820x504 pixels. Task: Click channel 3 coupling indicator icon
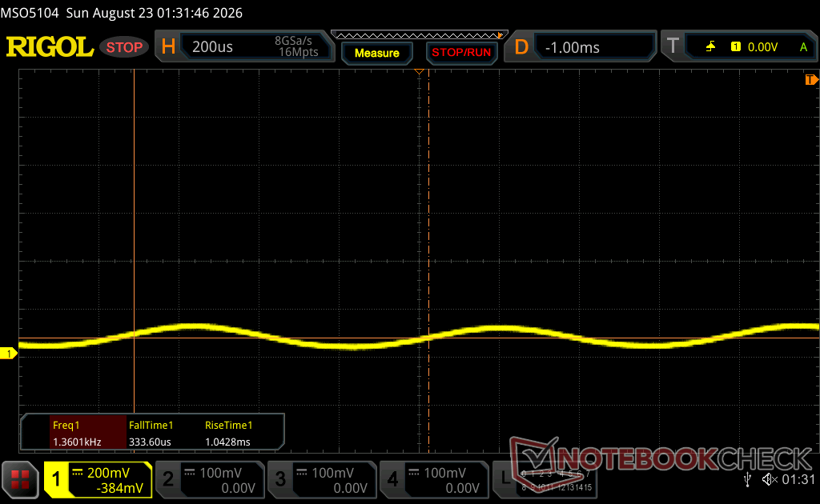pos(302,473)
